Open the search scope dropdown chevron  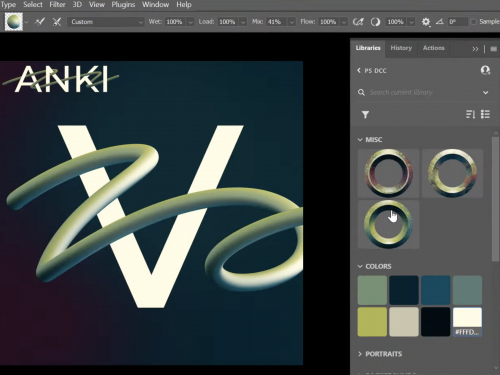486,93
